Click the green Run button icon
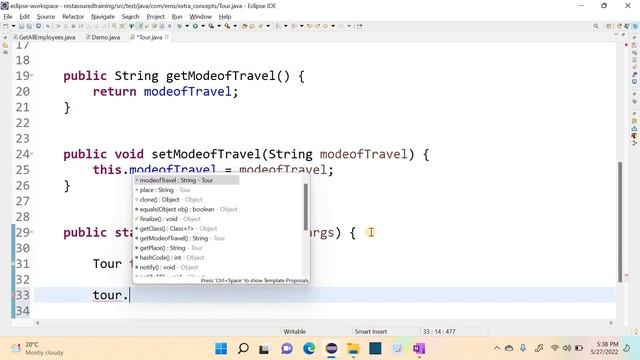Image resolution: width=640 pixels, height=360 pixels. 195,26
